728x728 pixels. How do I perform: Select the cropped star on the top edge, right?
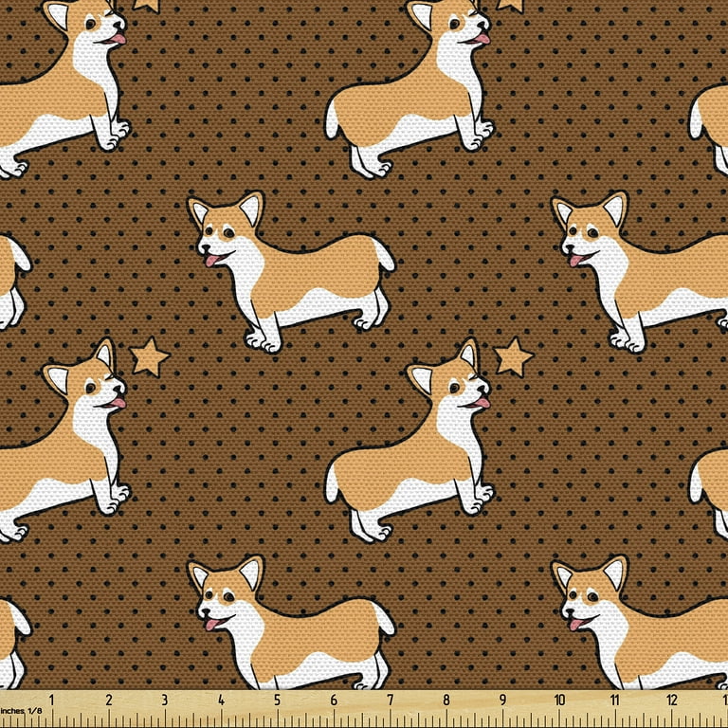pos(511,5)
